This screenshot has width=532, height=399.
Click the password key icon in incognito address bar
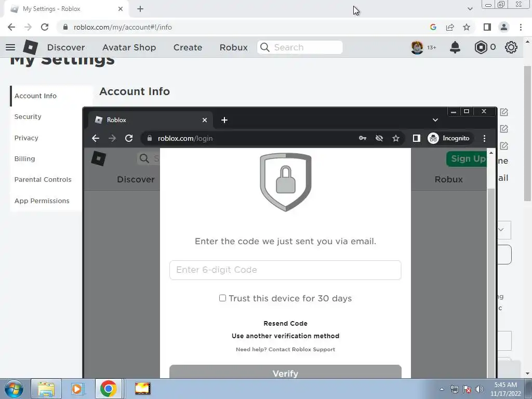[362, 138]
